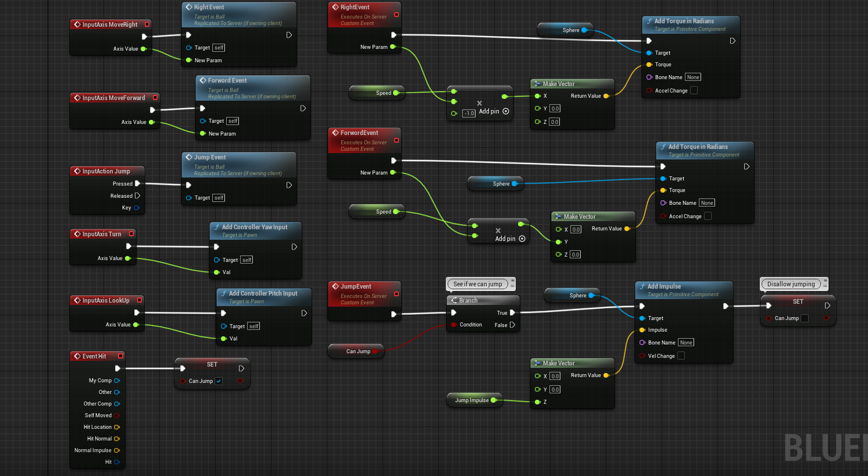Uncheck Can Jump on the Event Hit SET node

click(219, 381)
